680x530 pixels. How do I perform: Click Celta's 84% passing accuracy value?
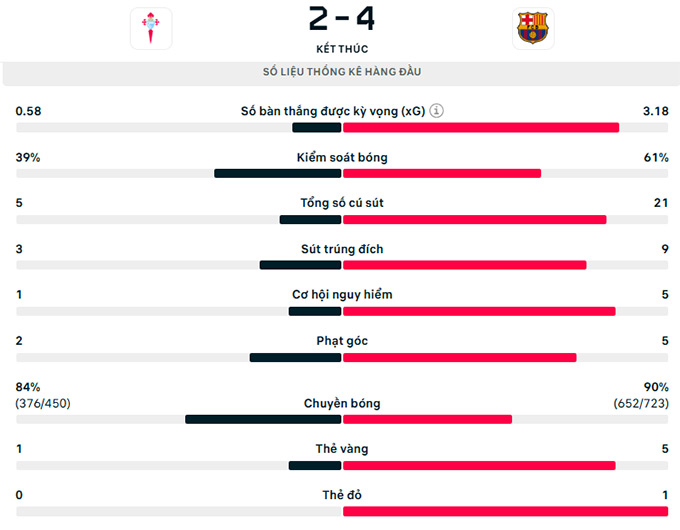pos(28,387)
